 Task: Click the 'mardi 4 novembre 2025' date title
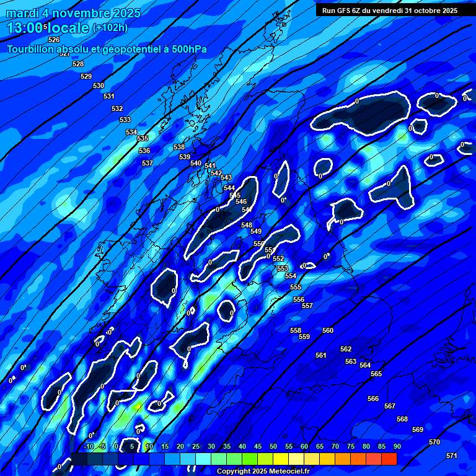click(x=73, y=13)
